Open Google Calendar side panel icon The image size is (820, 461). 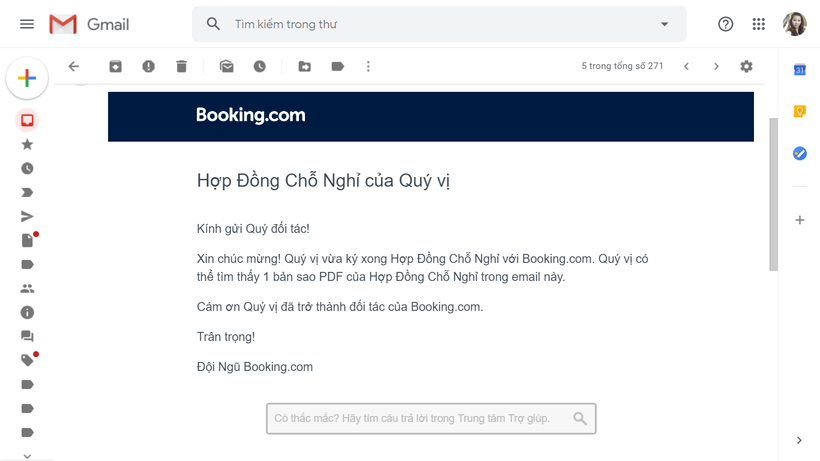click(800, 70)
